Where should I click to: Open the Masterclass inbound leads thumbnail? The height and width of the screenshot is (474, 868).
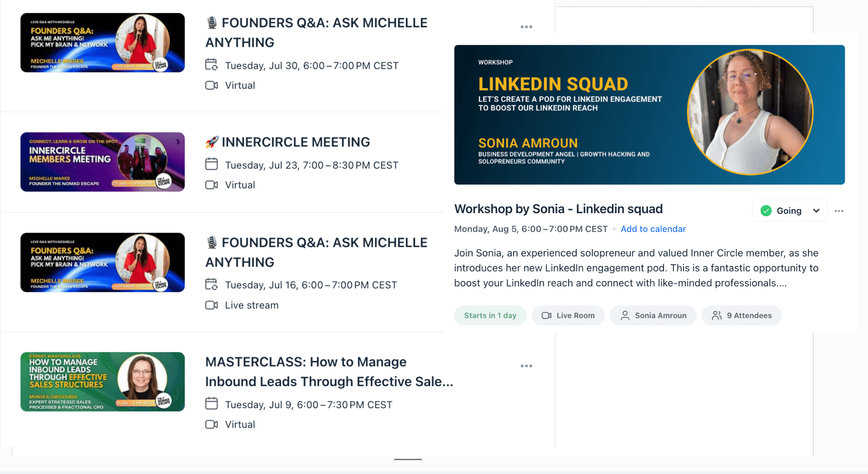tap(103, 382)
